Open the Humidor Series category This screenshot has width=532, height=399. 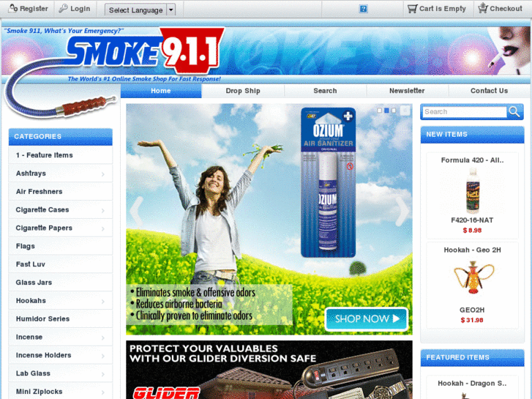tap(61, 318)
